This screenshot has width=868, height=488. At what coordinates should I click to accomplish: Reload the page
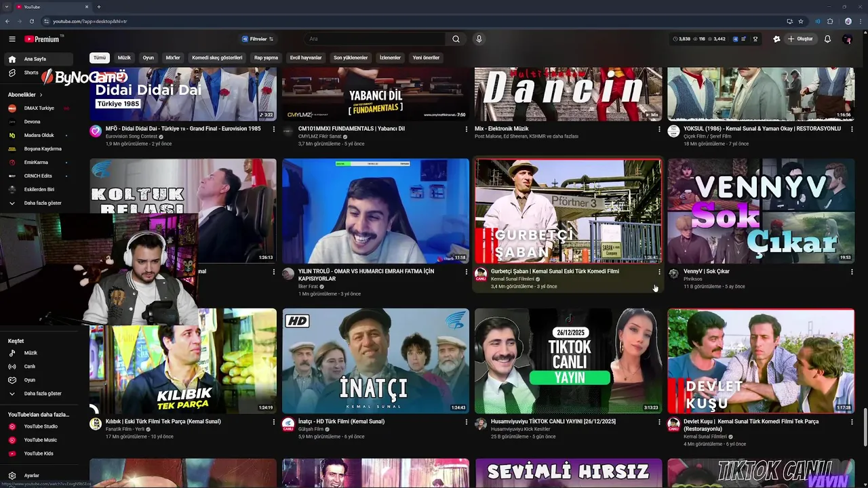[31, 21]
